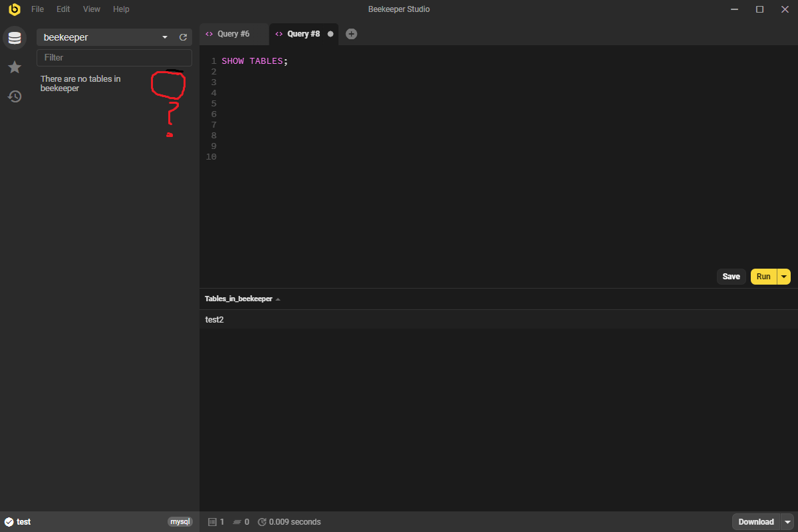Open the Download dropdown arrow
Image resolution: width=798 pixels, height=532 pixels.
787,521
